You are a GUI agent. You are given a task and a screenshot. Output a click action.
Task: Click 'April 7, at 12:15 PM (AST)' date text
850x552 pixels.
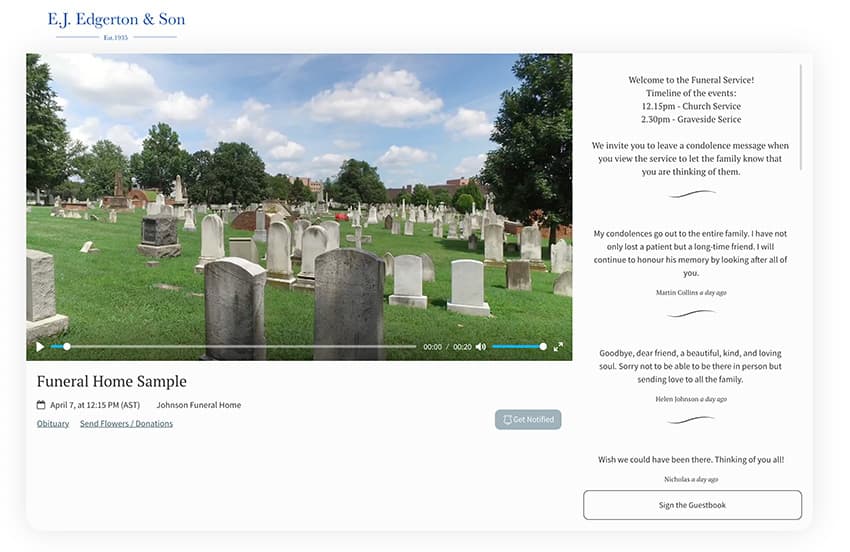click(95, 405)
